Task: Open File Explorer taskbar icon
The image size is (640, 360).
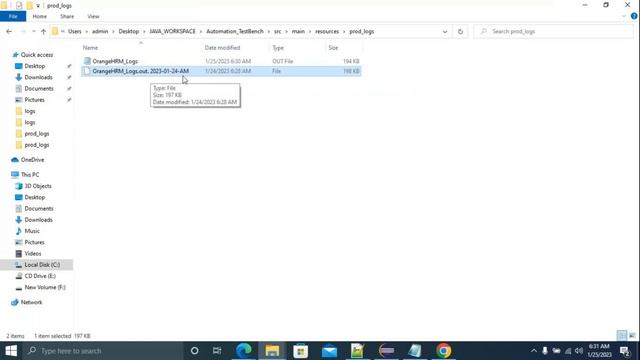Action: pyautogui.click(x=272, y=351)
